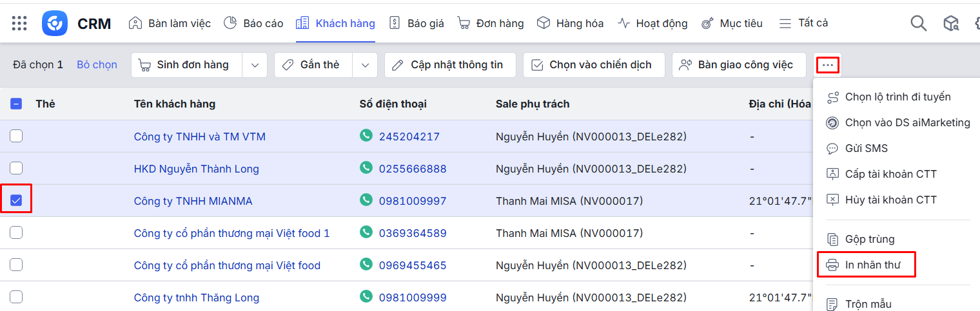Open the package box icon in header
Screen dimensions: 980x311
951,23
